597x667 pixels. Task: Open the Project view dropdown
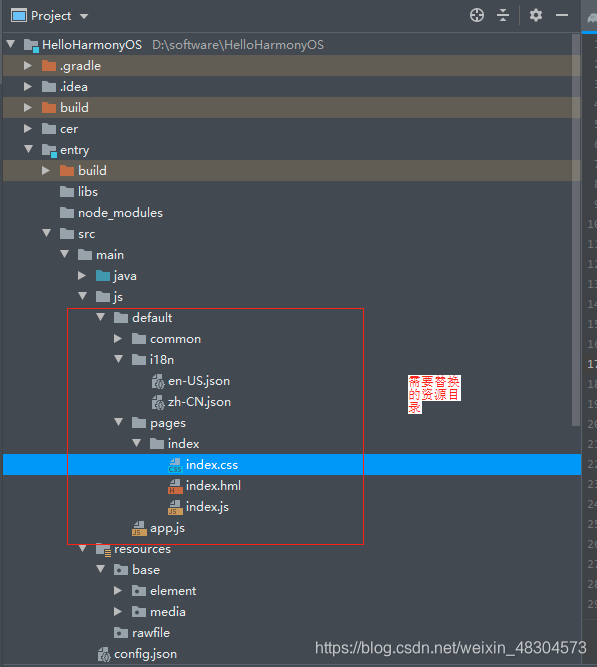point(84,16)
